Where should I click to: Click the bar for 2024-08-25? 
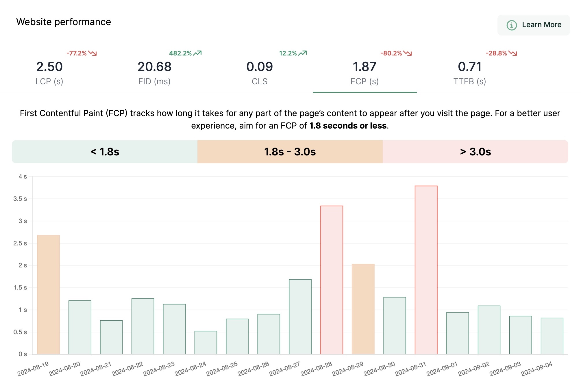[x=237, y=337]
